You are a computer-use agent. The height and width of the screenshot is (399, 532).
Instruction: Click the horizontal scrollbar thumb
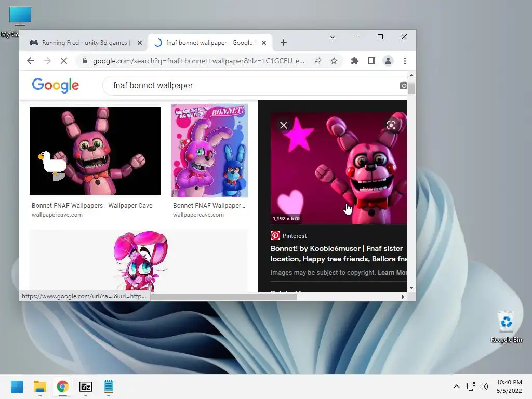tap(223, 297)
